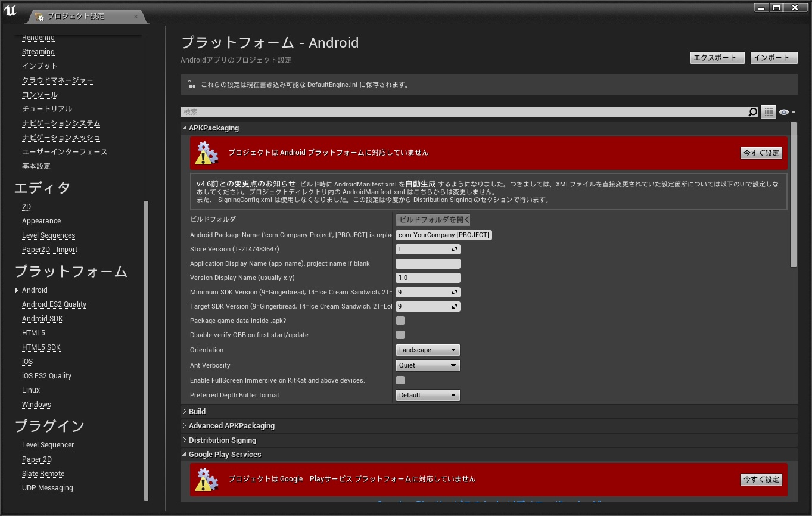
Task: Open 基本設定 in sidebar
Action: point(36,166)
